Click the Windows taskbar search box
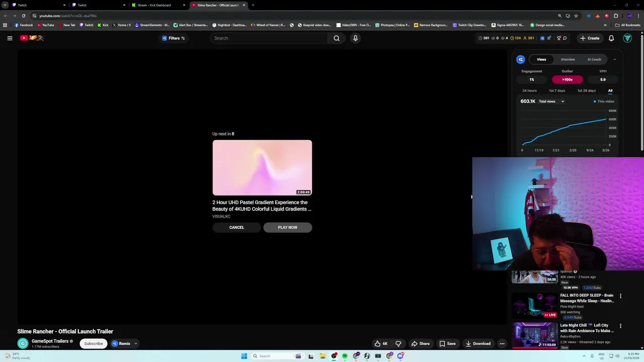 click(277, 356)
